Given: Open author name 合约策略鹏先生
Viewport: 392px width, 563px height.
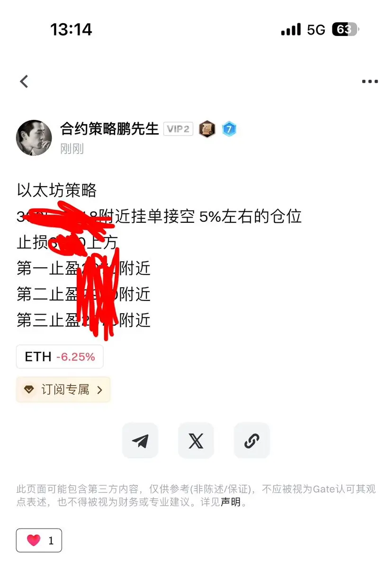Looking at the screenshot, I should click(109, 129).
